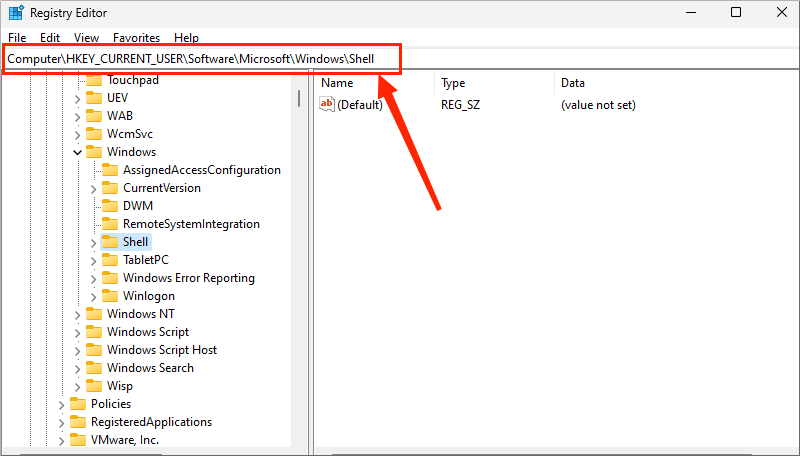Select the DWM folder icon
The height and width of the screenshot is (456, 800).
click(110, 206)
